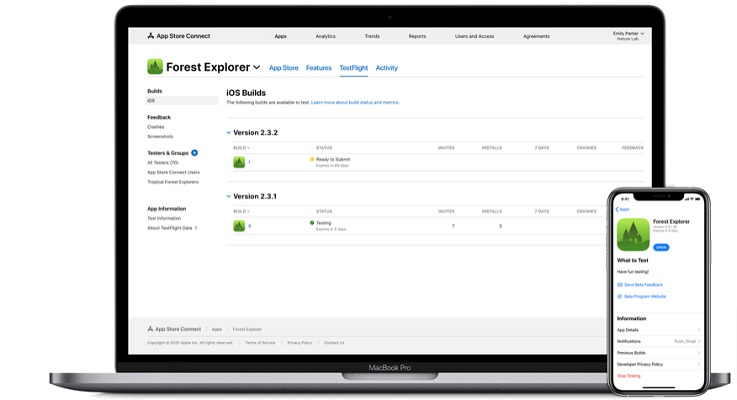Image resolution: width=737 pixels, height=400 pixels.
Task: Click the Ready to Submit status text
Action: (x=333, y=159)
